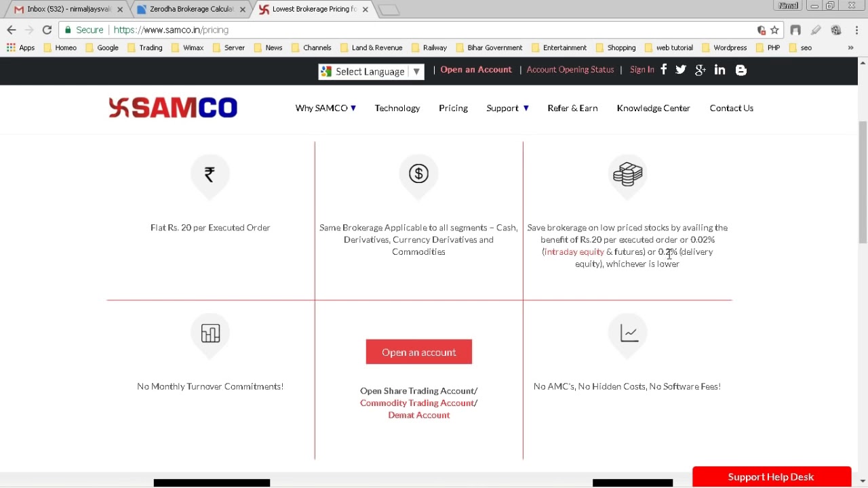This screenshot has height=488, width=868.
Task: Open the Twitter icon link
Action: (681, 69)
